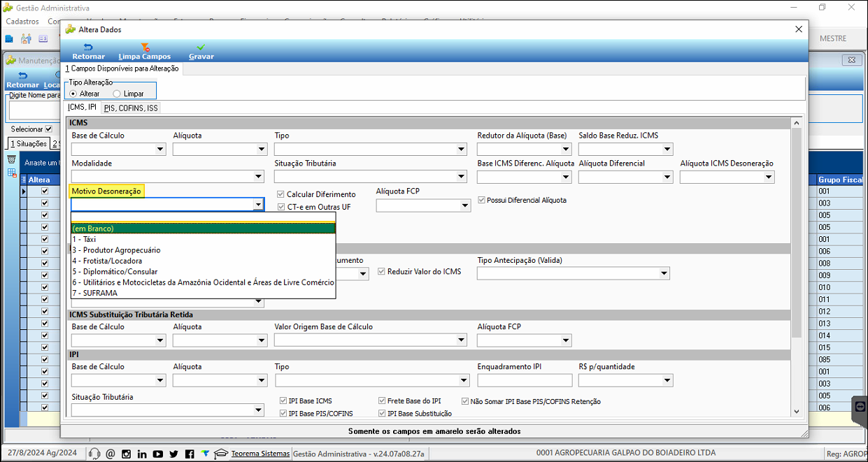This screenshot has height=462, width=868.
Task: Choose 5 - Diplomático/Consular option
Action: [x=203, y=271]
